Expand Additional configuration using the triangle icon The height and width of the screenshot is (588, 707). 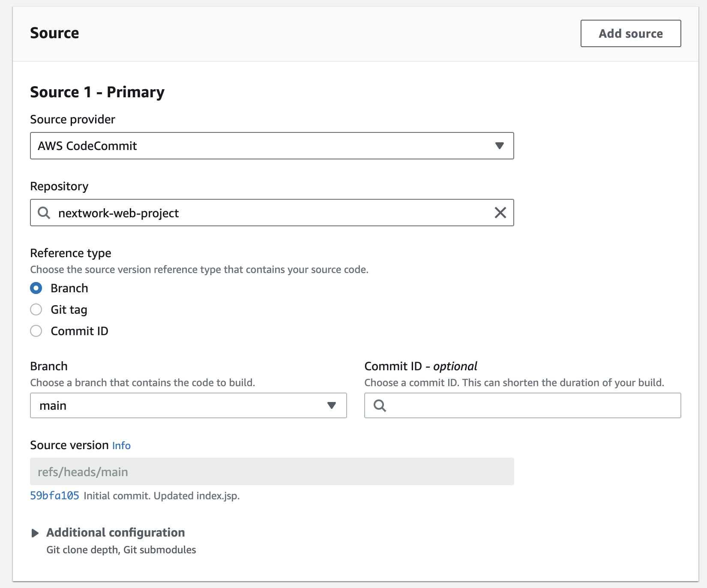tap(35, 533)
